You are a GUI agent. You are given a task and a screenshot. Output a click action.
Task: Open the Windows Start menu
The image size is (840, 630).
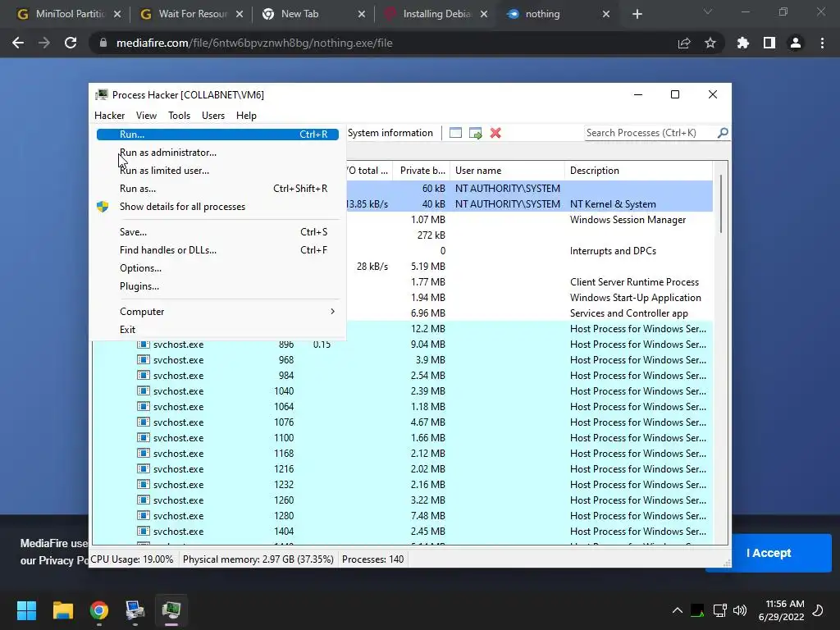click(x=26, y=610)
